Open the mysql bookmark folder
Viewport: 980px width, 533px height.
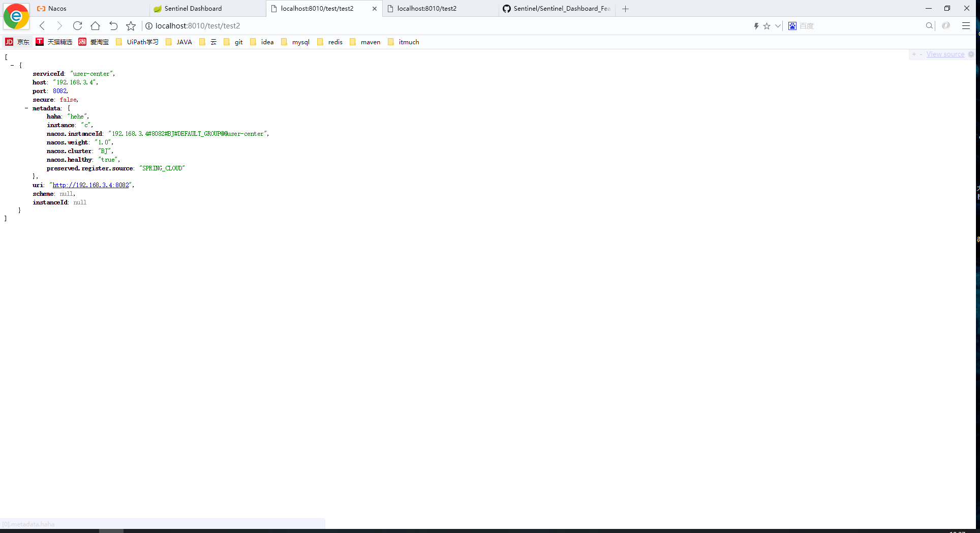coord(295,42)
